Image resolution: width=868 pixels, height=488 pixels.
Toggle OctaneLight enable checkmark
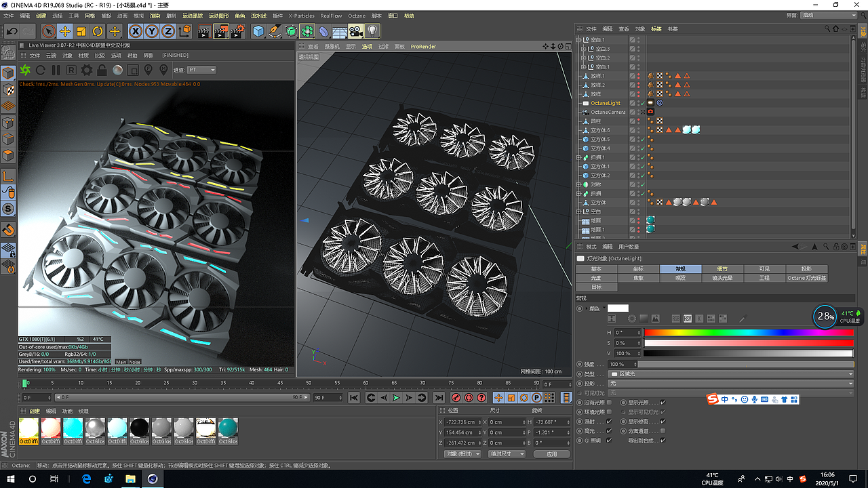(642, 103)
